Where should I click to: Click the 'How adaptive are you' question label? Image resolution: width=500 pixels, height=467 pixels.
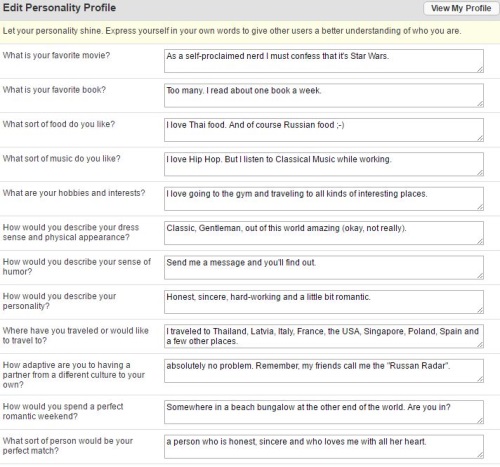point(74,375)
